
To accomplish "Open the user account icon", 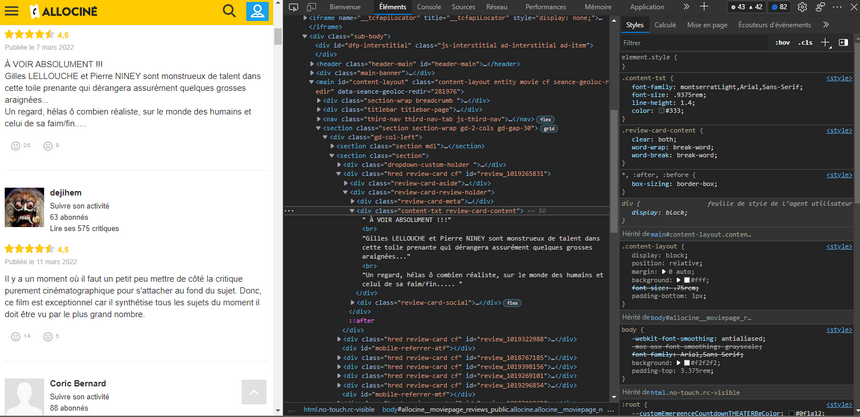I will click(x=257, y=11).
